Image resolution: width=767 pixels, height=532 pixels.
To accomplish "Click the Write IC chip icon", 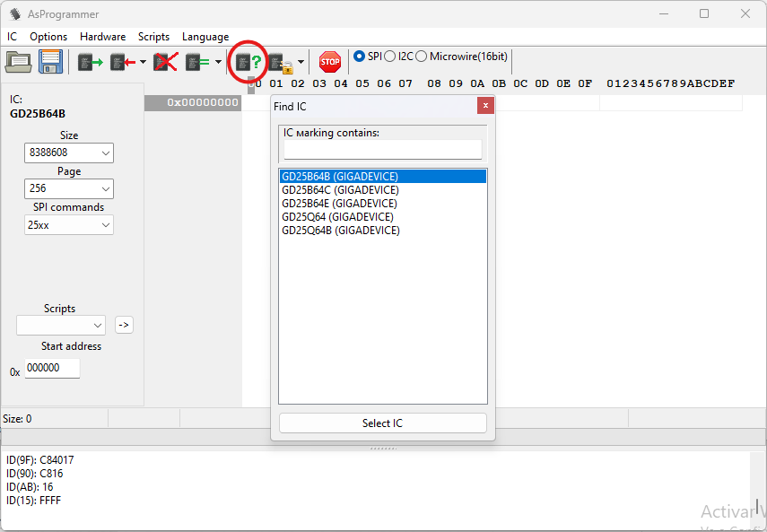I will pyautogui.click(x=122, y=62).
